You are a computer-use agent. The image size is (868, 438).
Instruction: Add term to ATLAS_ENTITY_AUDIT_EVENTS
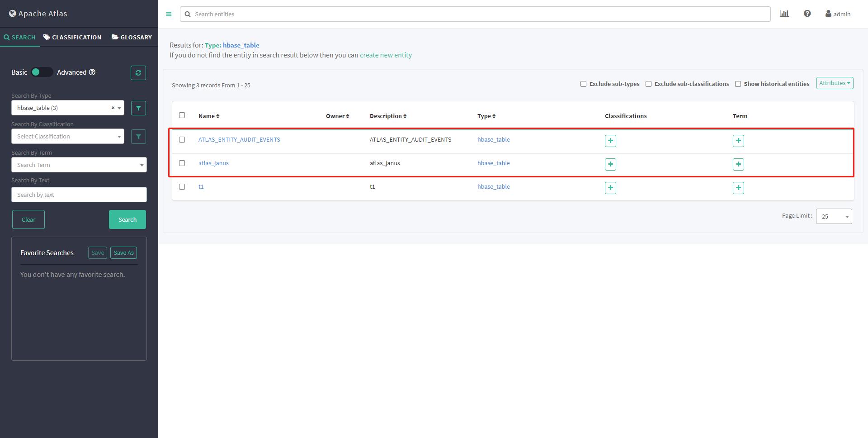point(738,141)
